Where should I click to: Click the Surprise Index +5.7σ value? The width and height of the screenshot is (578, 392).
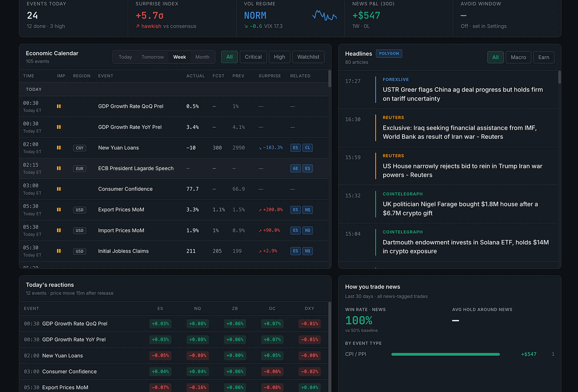click(x=149, y=16)
